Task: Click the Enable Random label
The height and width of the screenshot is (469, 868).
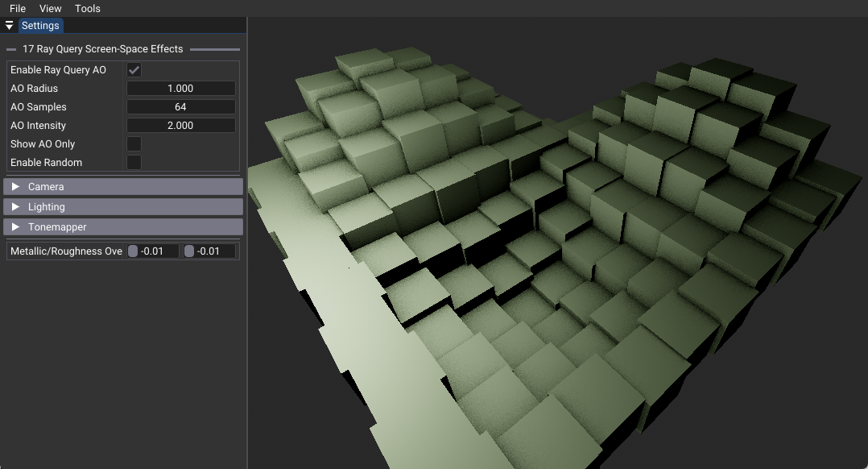Action: pyautogui.click(x=47, y=162)
